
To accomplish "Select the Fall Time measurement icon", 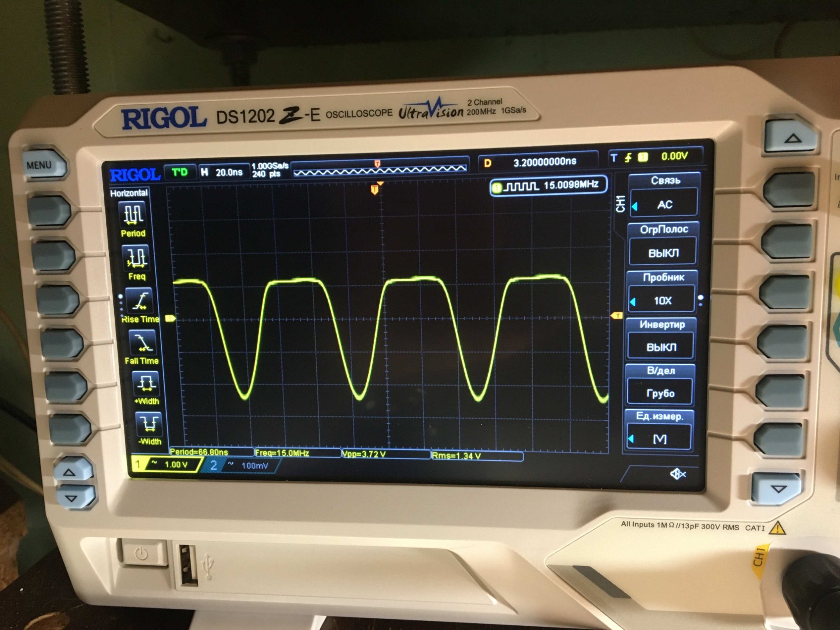I will click(x=143, y=343).
